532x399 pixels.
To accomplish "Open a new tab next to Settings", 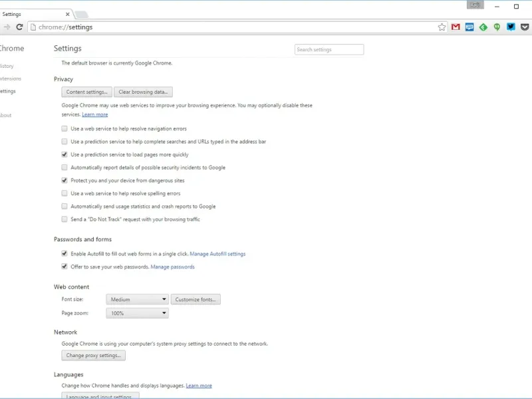I will pos(81,14).
